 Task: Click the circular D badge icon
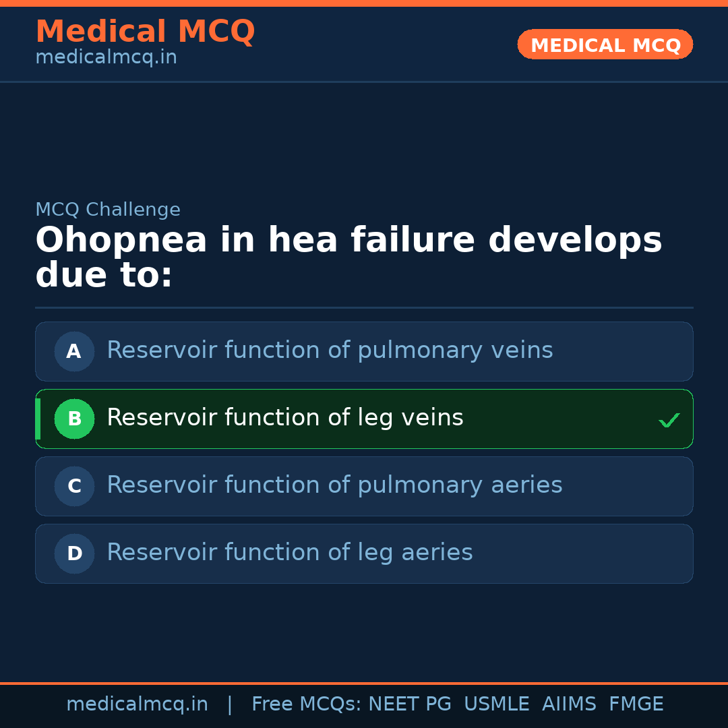click(74, 553)
